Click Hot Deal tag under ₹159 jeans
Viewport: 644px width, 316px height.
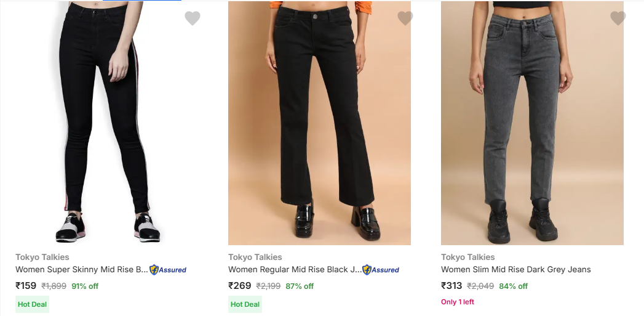(x=32, y=304)
